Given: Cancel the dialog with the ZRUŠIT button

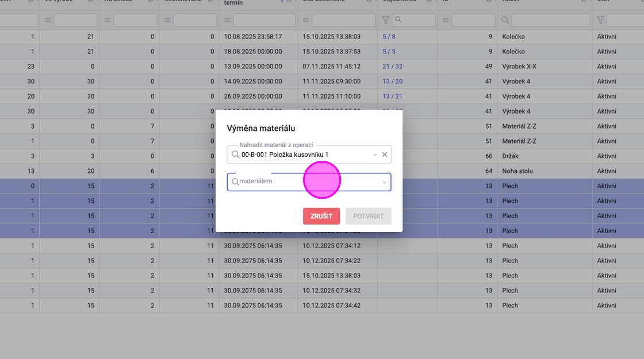Looking at the screenshot, I should pos(321,216).
